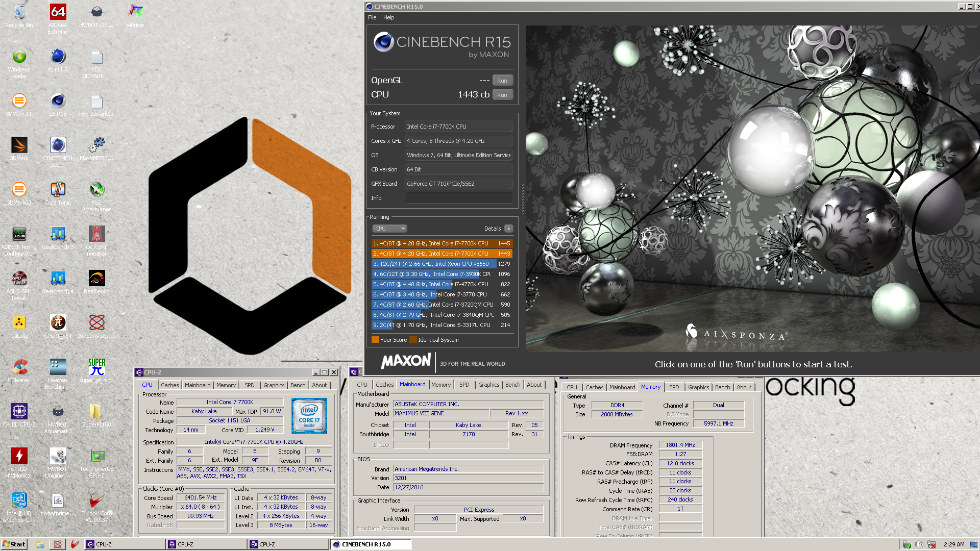
Task: Open the SuperPI150 folder icon
Action: [x=96, y=416]
